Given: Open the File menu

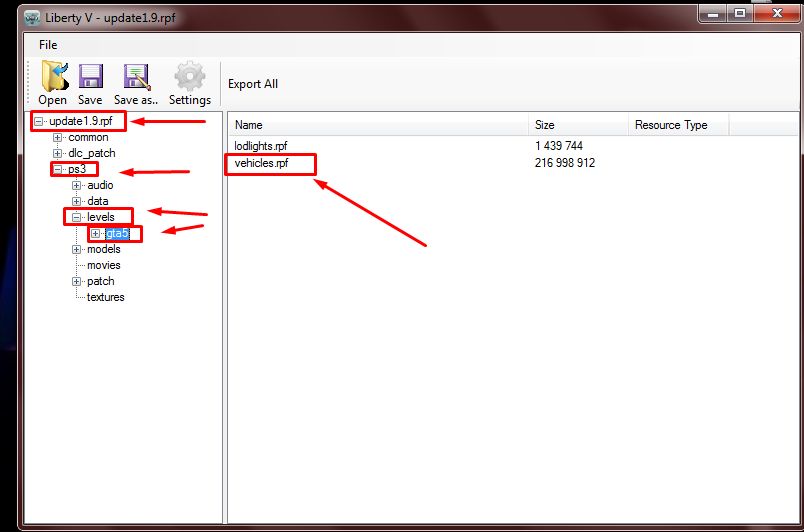Looking at the screenshot, I should point(48,45).
